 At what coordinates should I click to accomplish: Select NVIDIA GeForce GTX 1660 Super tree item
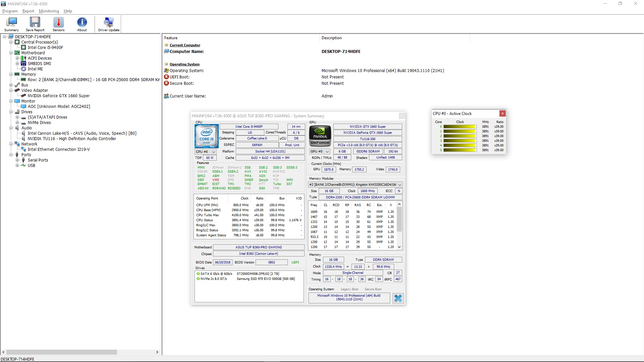pos(58,96)
